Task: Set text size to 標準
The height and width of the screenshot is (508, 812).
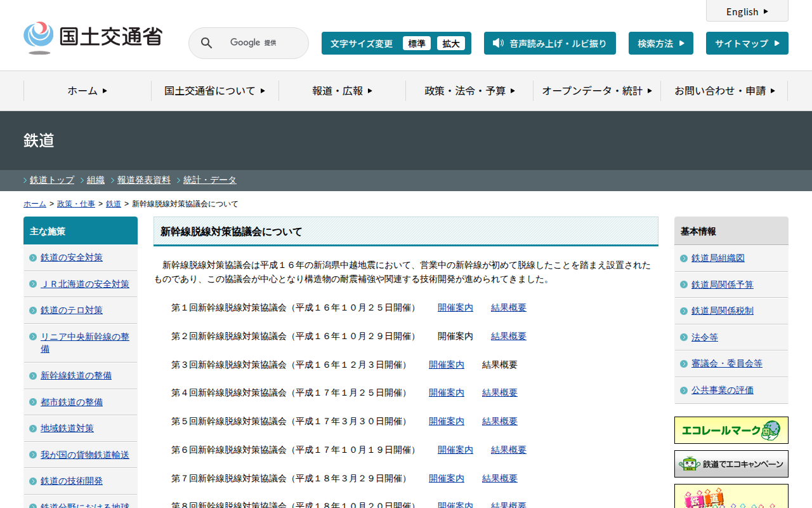Action: (417, 43)
